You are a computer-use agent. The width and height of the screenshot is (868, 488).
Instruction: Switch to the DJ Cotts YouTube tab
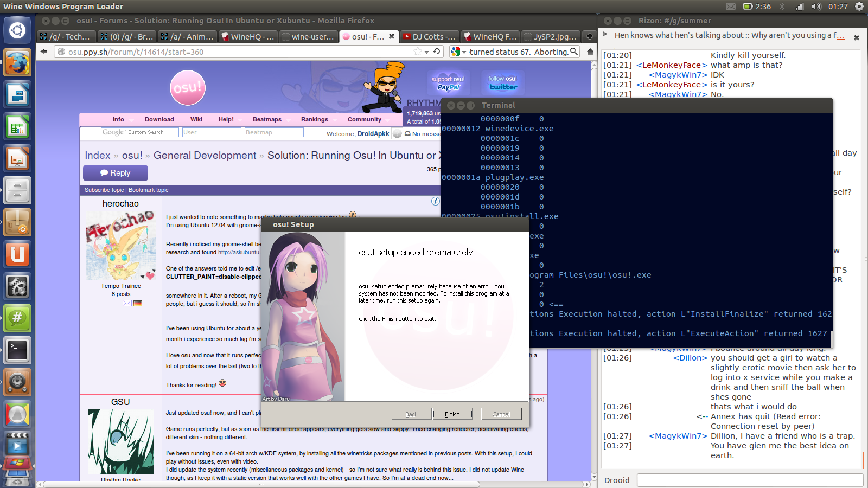(430, 36)
